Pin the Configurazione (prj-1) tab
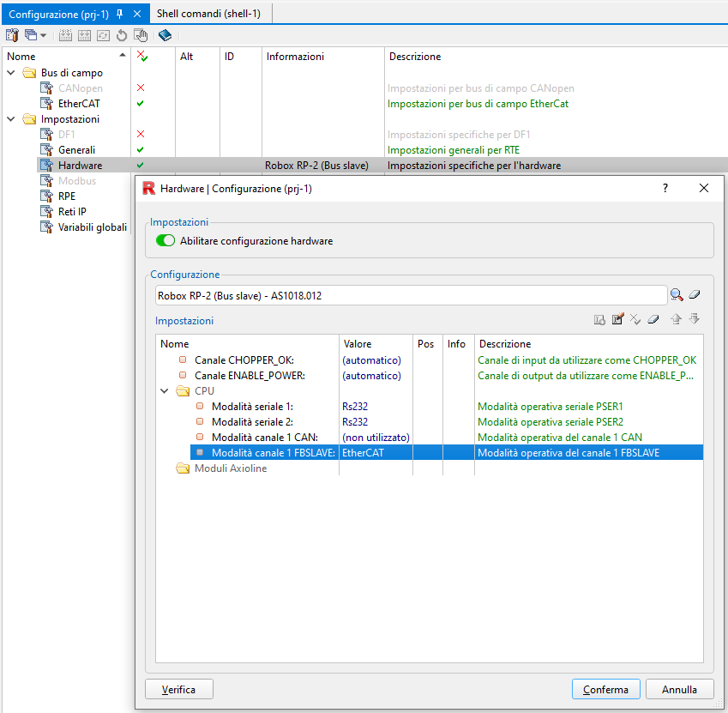This screenshot has width=728, height=713. (x=120, y=15)
